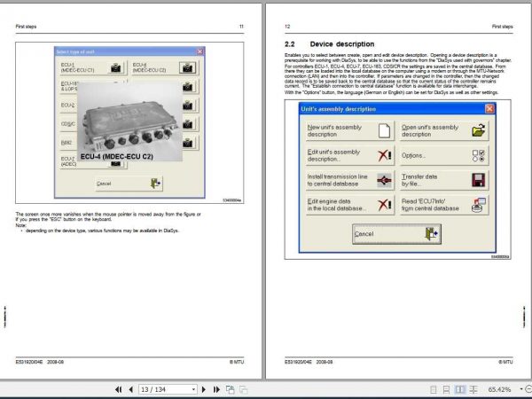Image resolution: width=532 pixels, height=399 pixels.
Task: Click the floppy disk icon for Transfer data
Action: 479,180
